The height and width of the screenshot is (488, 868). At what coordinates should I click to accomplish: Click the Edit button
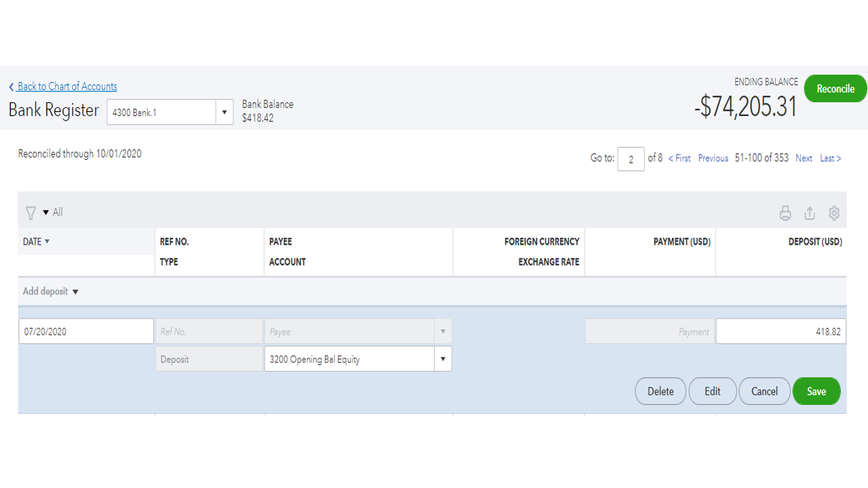click(712, 391)
